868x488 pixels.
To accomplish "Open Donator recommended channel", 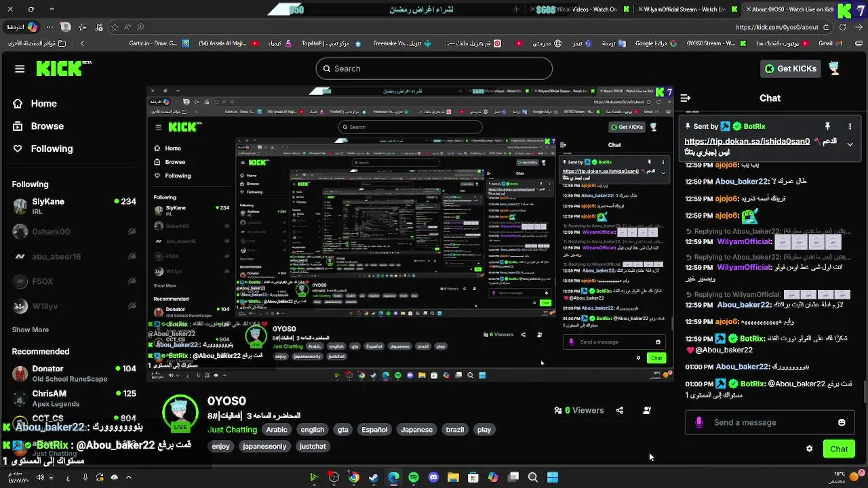I will pos(74,373).
